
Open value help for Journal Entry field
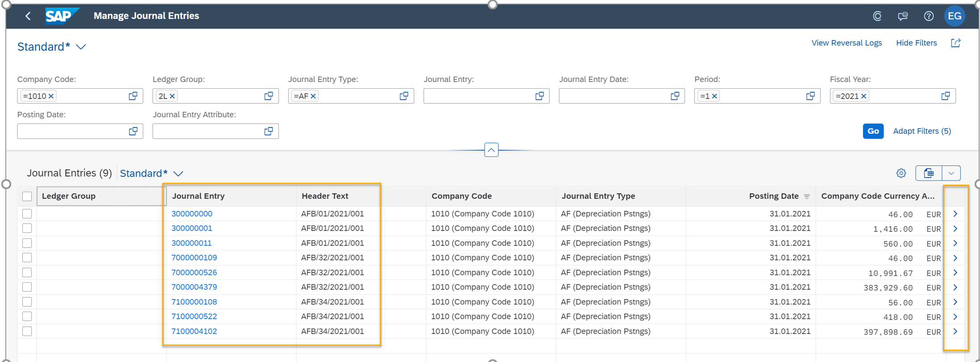(540, 96)
